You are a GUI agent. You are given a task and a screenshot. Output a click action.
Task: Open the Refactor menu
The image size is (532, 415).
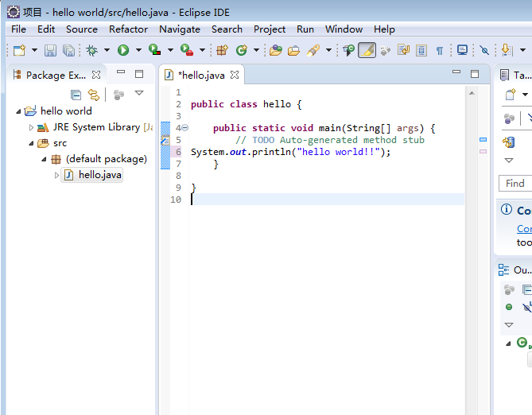pyautogui.click(x=128, y=29)
